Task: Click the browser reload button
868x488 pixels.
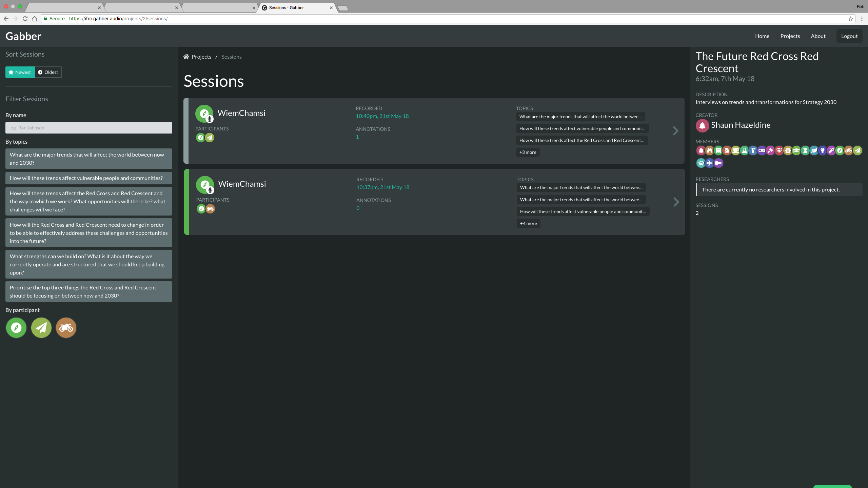Action: 25,19
